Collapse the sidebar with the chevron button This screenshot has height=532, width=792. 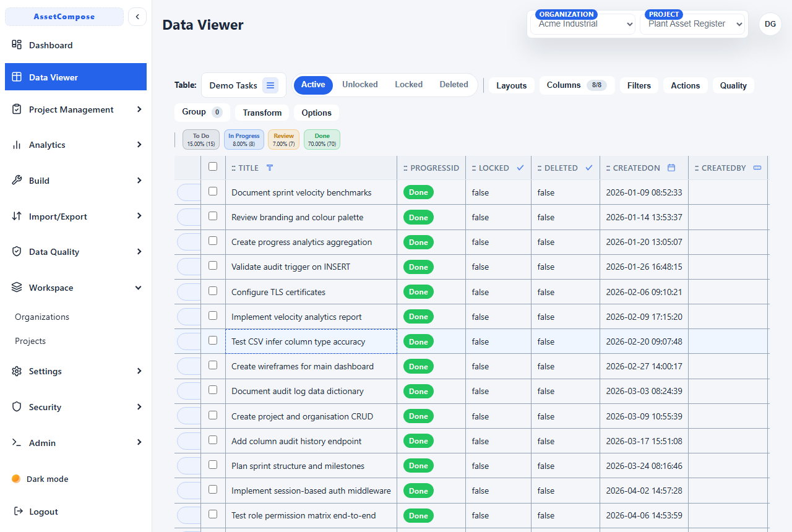(137, 17)
